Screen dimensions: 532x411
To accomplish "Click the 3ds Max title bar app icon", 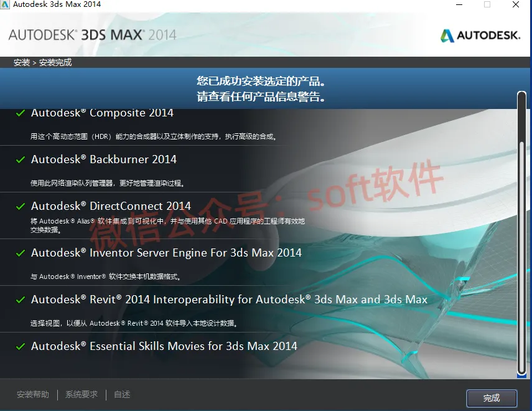I will 5,4.
